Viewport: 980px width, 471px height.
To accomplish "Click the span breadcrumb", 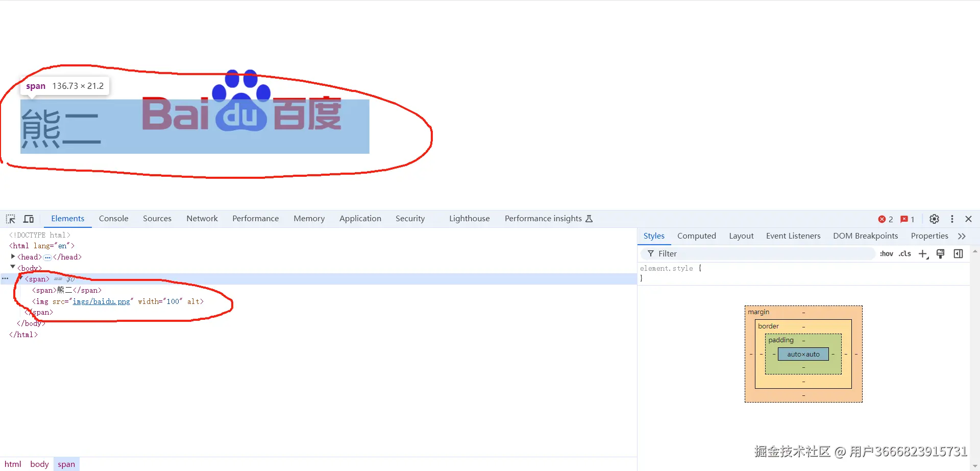I will 66,464.
